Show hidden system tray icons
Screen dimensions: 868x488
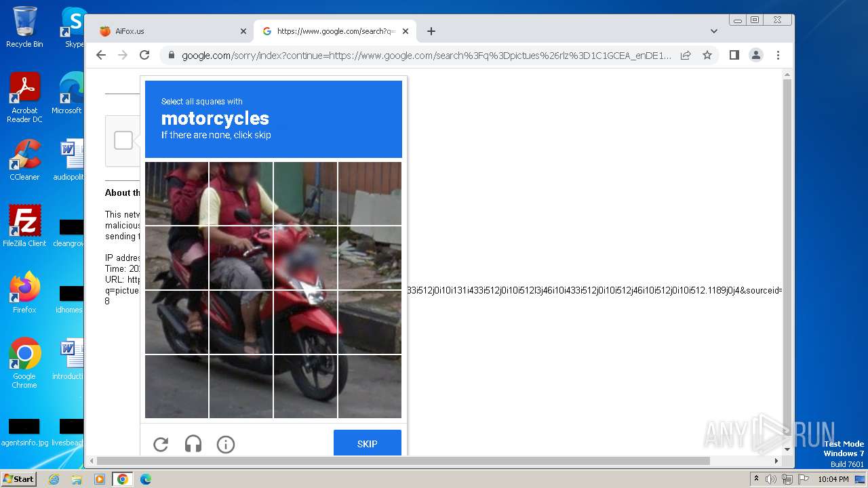pyautogui.click(x=756, y=479)
